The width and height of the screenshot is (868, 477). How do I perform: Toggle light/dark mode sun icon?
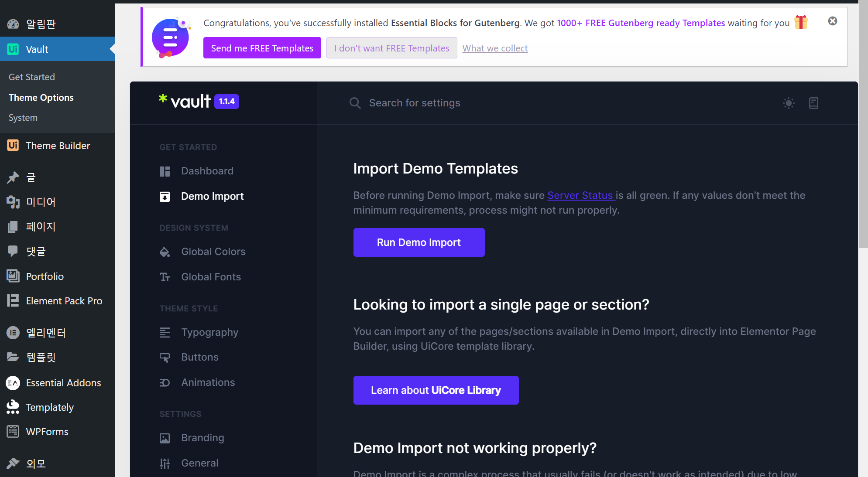point(789,103)
